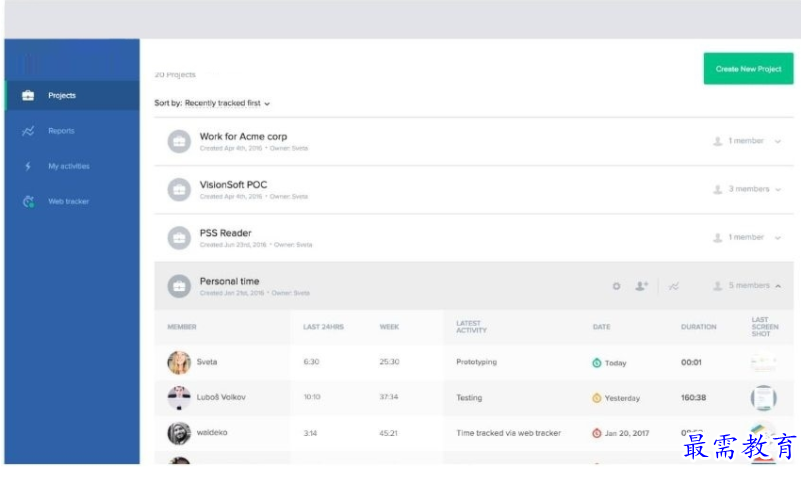Click the person icon in PSS Reader row
Image resolution: width=805 pixels, height=478 pixels.
coord(718,238)
